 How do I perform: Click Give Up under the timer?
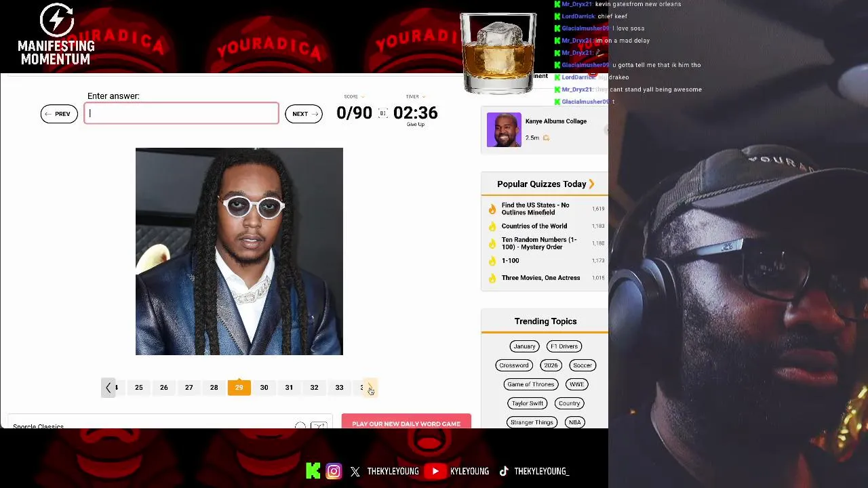point(416,125)
